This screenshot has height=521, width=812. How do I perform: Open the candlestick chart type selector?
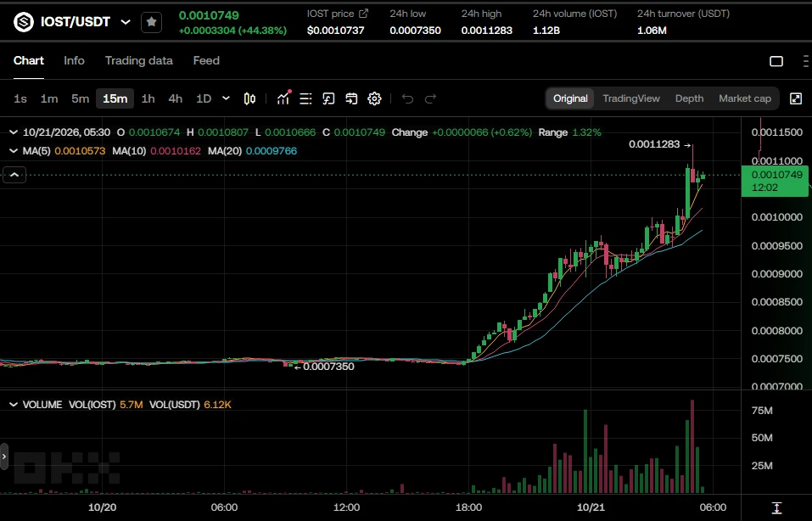pyautogui.click(x=249, y=98)
